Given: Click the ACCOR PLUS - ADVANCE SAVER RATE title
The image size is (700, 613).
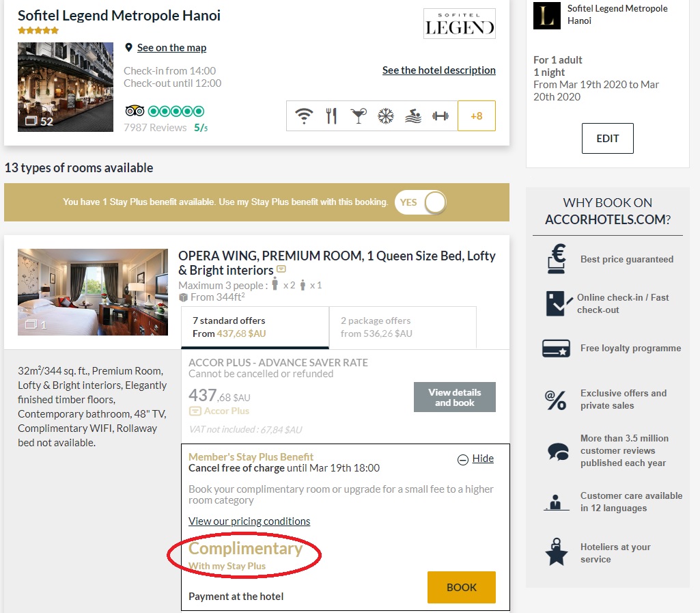Looking at the screenshot, I should (278, 362).
